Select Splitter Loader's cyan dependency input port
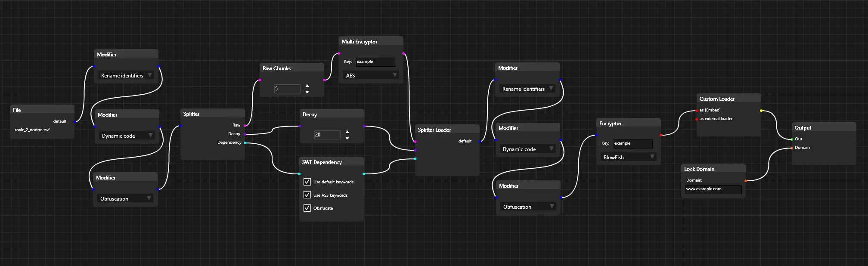This screenshot has height=266, width=868. [x=415, y=159]
